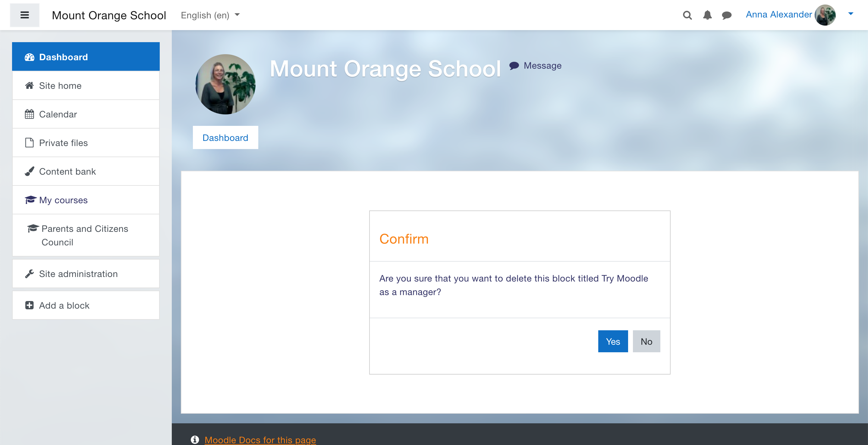Click the graduation cap icon beside My courses
The width and height of the screenshot is (868, 445).
(30, 200)
